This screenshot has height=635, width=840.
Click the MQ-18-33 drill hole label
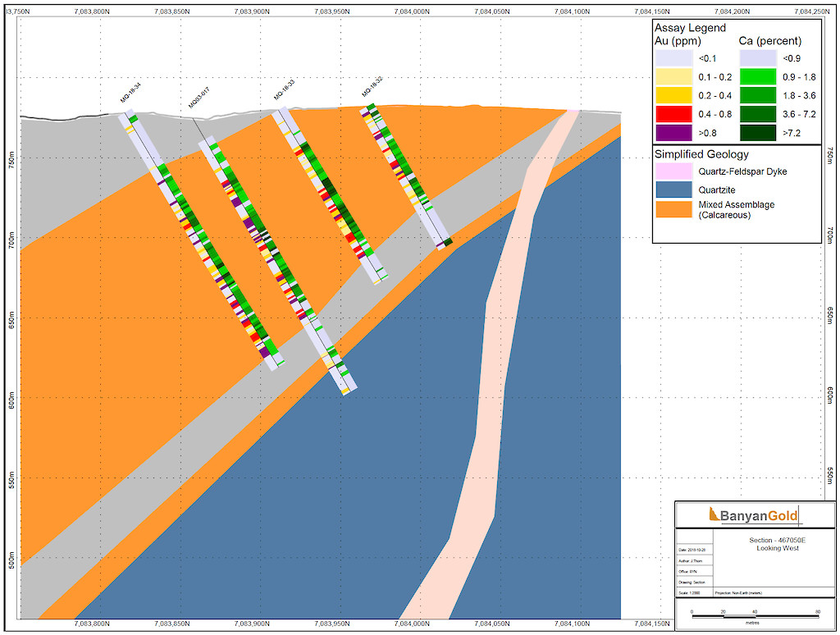click(x=285, y=91)
